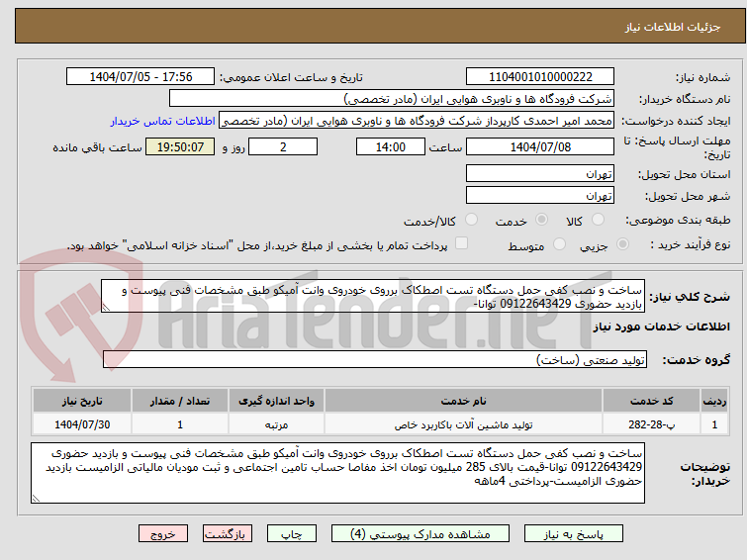The width and height of the screenshot is (747, 560).
Task: Click the واحد اندازه گیری column header
Action: [x=276, y=401]
